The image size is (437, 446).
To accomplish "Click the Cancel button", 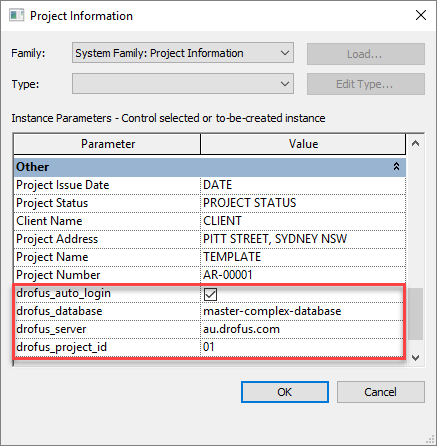I will tap(381, 392).
